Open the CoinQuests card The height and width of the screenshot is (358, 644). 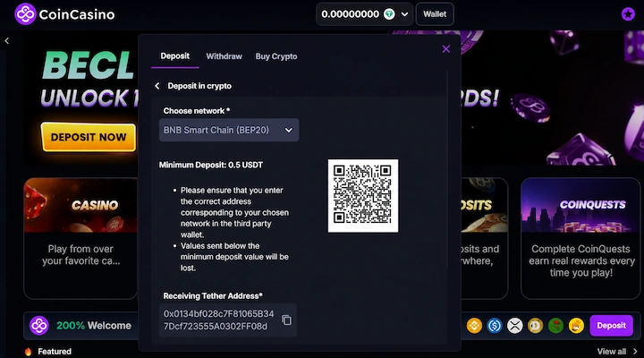click(580, 238)
